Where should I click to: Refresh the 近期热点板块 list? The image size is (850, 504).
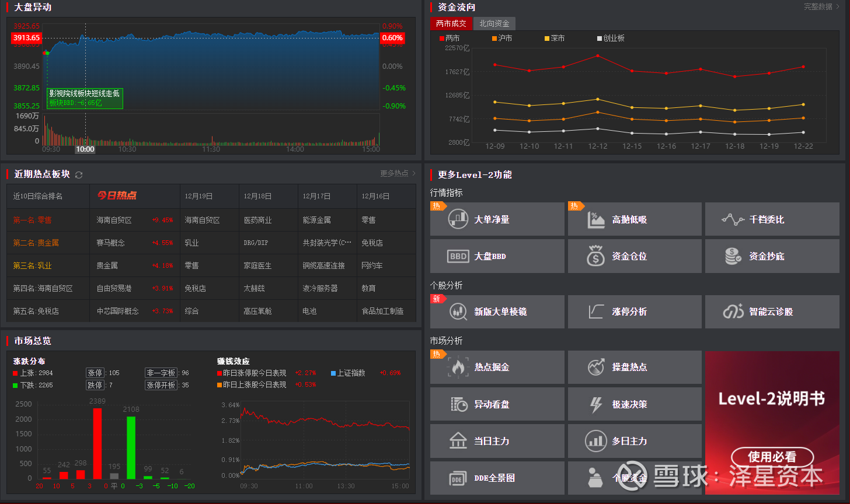[x=79, y=175]
